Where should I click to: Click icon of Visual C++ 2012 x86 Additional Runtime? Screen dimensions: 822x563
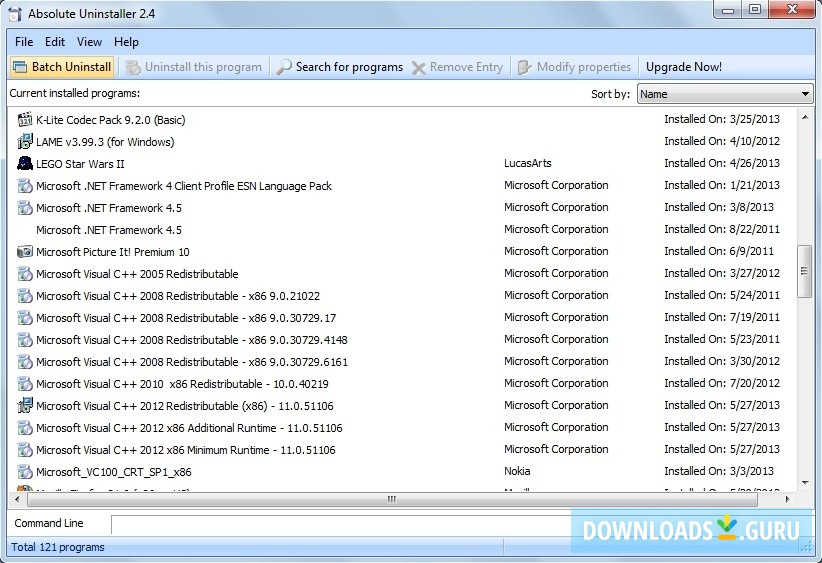click(25, 428)
